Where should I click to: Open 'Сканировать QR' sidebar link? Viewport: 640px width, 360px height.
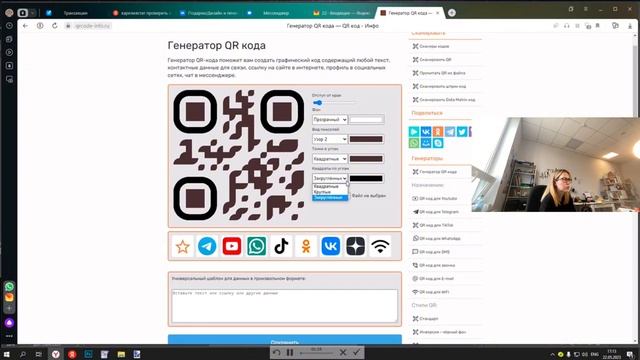(x=436, y=60)
